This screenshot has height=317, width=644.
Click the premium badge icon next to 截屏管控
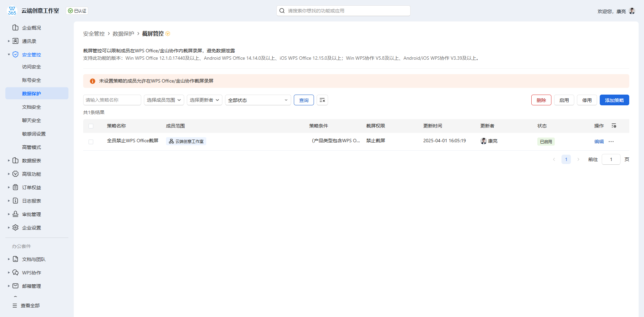click(x=168, y=34)
